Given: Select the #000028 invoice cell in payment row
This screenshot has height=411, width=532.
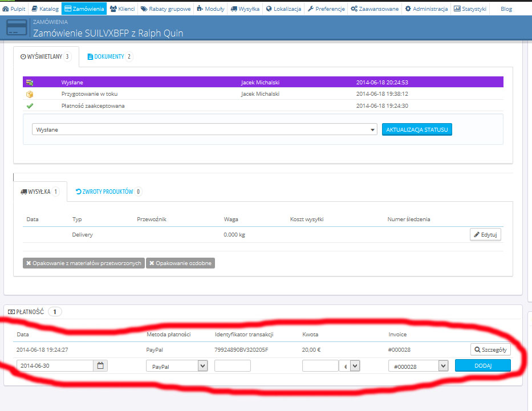Looking at the screenshot, I should [399, 349].
